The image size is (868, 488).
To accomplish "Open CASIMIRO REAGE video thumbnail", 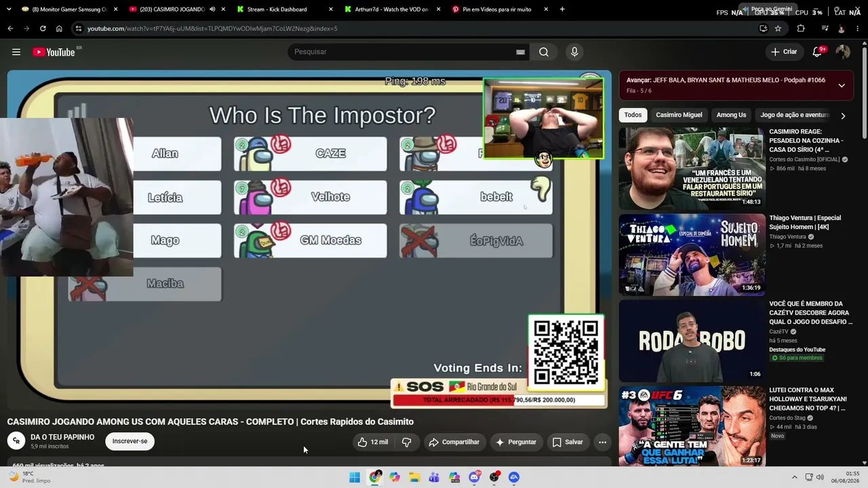I will (x=692, y=169).
